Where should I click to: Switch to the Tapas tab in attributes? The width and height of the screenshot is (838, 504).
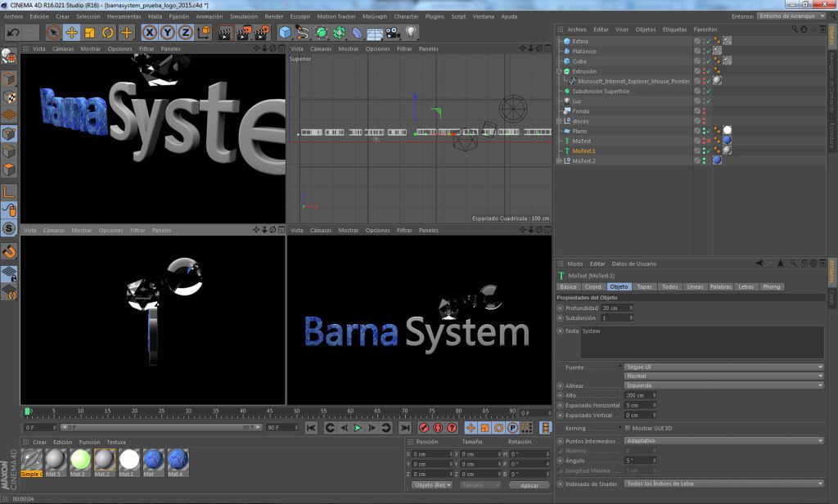647,286
